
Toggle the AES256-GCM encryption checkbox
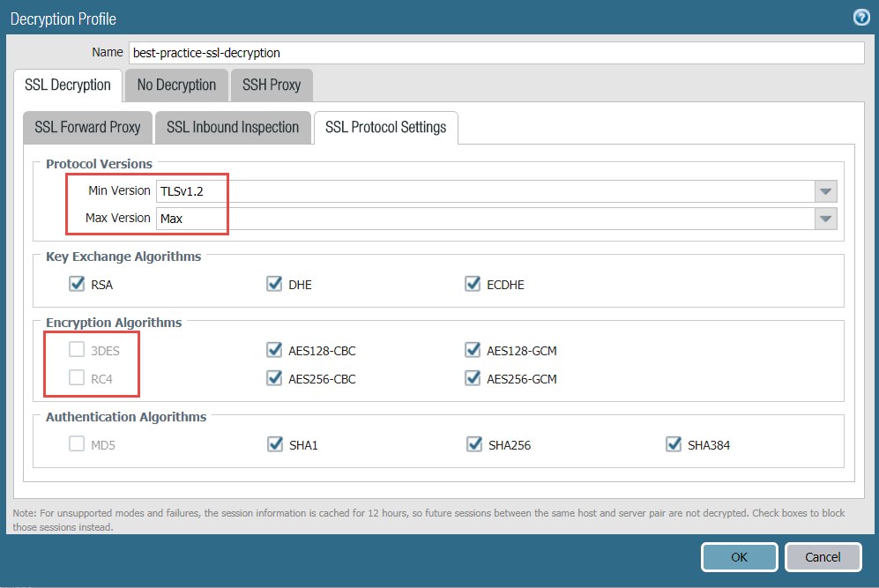(x=473, y=379)
